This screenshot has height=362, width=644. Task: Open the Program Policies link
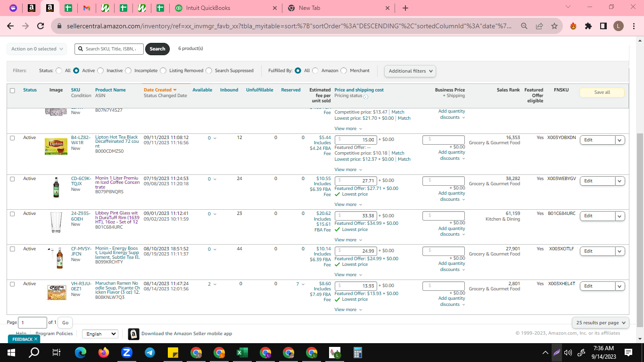click(54, 334)
